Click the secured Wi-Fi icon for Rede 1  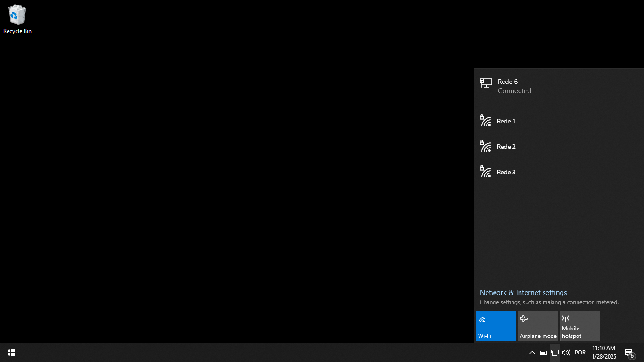pos(486,121)
